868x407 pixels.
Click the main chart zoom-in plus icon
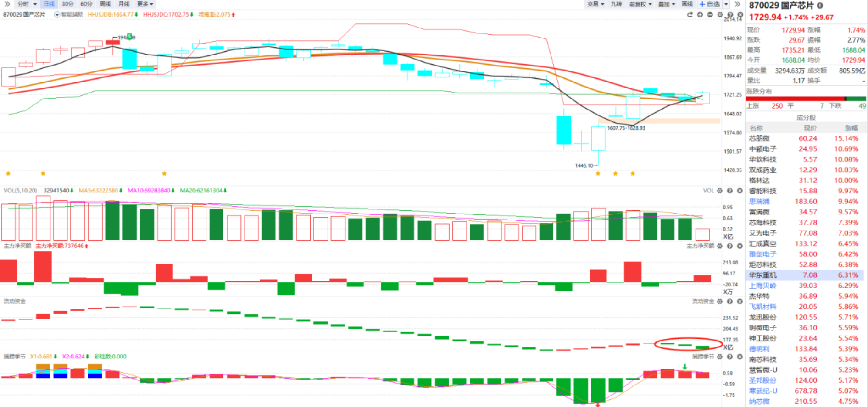click(700, 15)
